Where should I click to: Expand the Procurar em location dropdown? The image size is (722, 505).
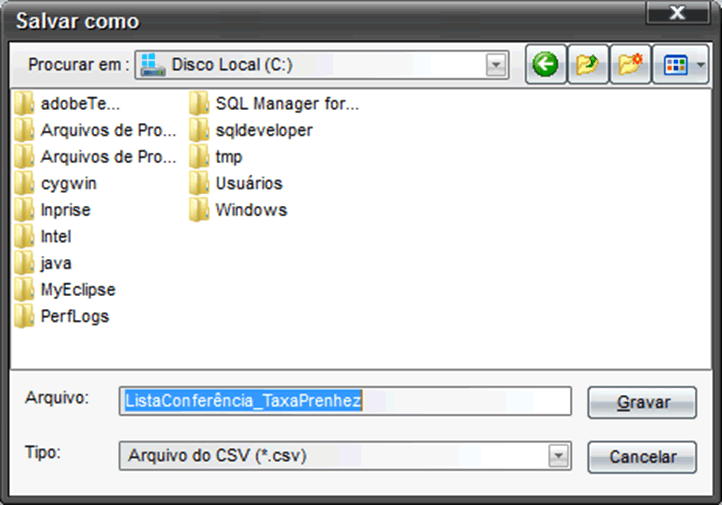[496, 65]
